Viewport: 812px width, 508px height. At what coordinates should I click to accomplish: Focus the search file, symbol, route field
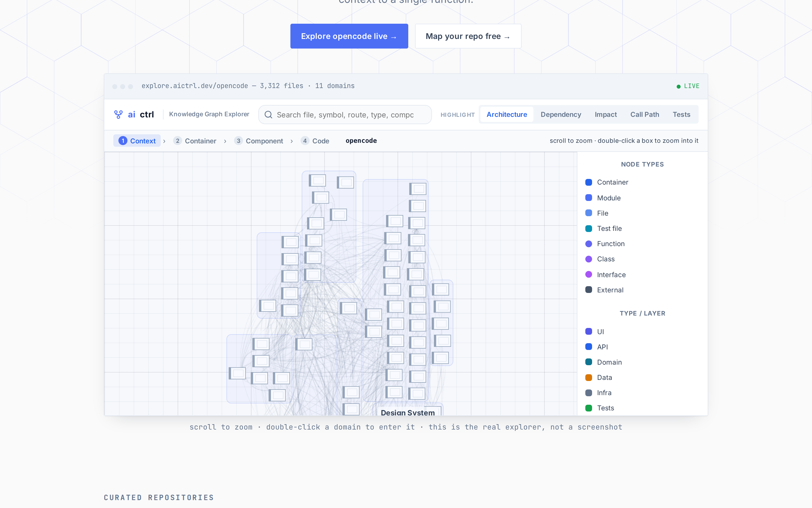click(x=345, y=115)
